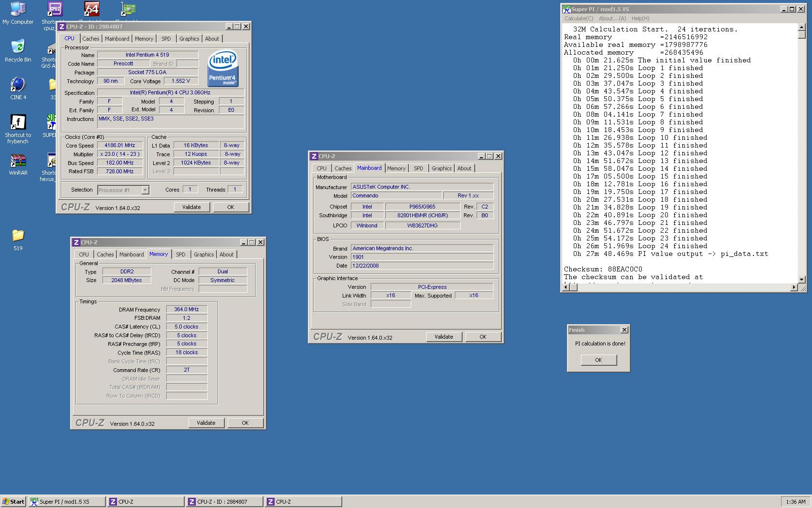Click OK in CPU-Z ID 2884807 window

point(231,207)
